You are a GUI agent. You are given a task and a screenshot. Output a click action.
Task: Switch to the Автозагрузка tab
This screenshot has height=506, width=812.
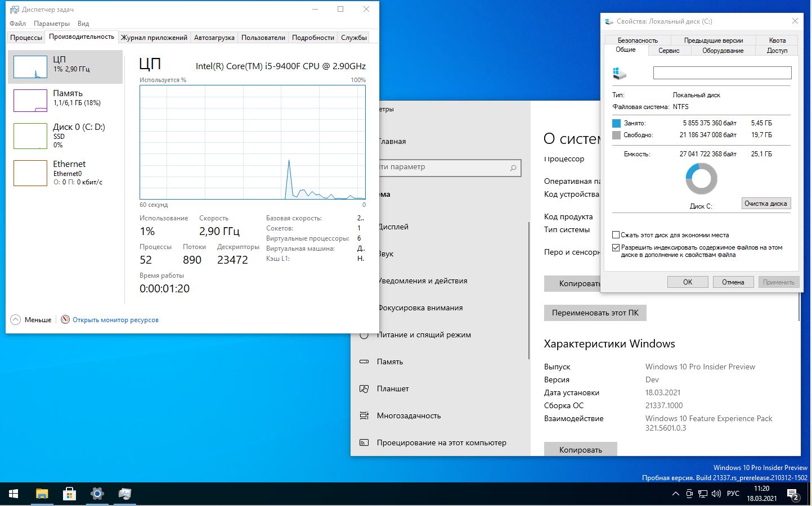click(x=214, y=37)
